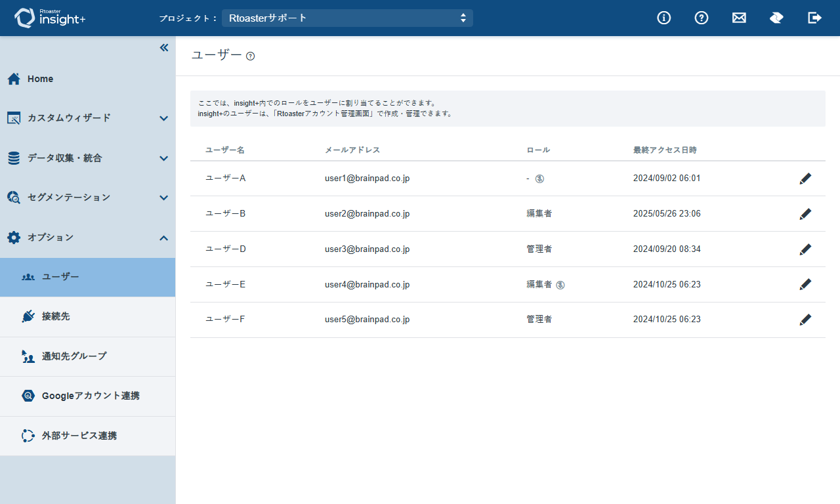Click date 2024/09/20 08:34
Image resolution: width=840 pixels, height=504 pixels.
[x=667, y=249]
